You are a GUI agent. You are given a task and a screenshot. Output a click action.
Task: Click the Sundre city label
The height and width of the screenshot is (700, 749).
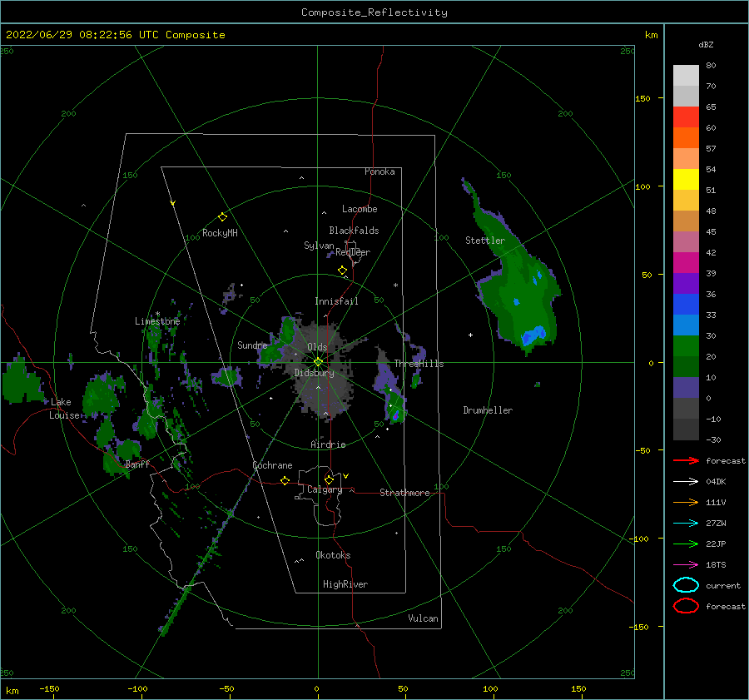(252, 345)
